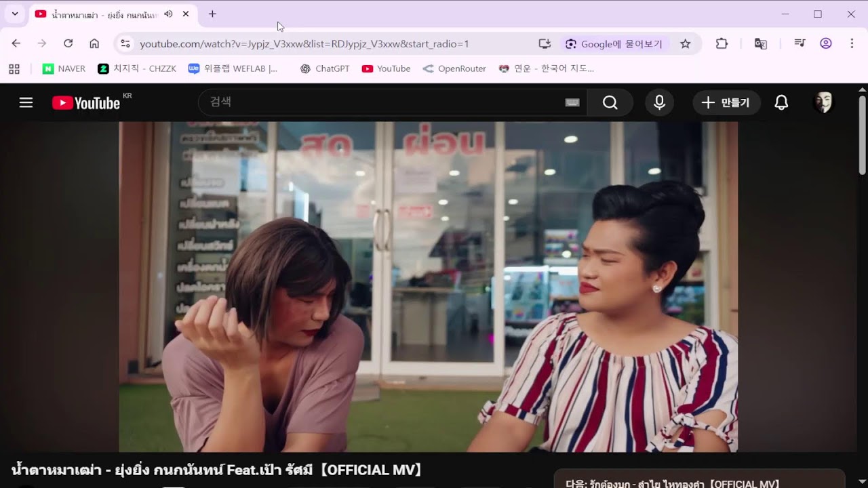Viewport: 868px width, 488px height.
Task: Bookmark this page with the star
Action: (686, 43)
